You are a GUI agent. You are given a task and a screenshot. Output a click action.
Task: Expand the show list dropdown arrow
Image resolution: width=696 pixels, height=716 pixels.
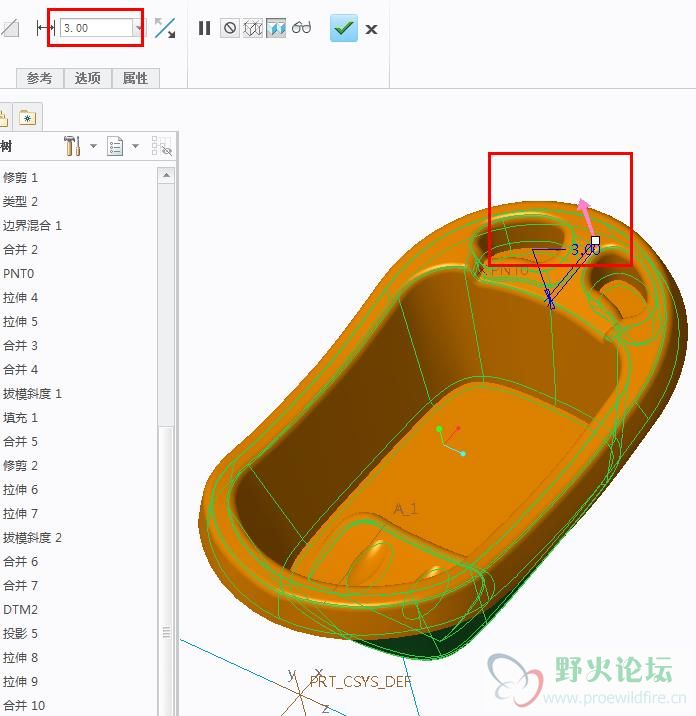click(135, 146)
